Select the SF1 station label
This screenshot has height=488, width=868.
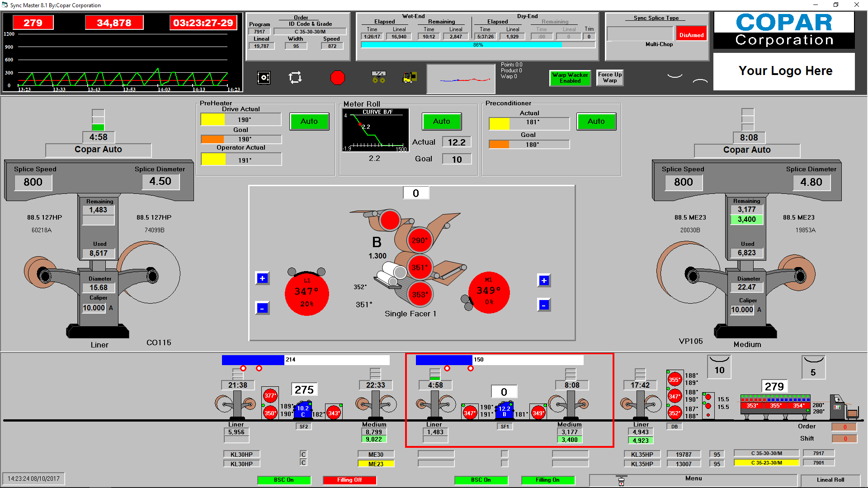click(505, 427)
